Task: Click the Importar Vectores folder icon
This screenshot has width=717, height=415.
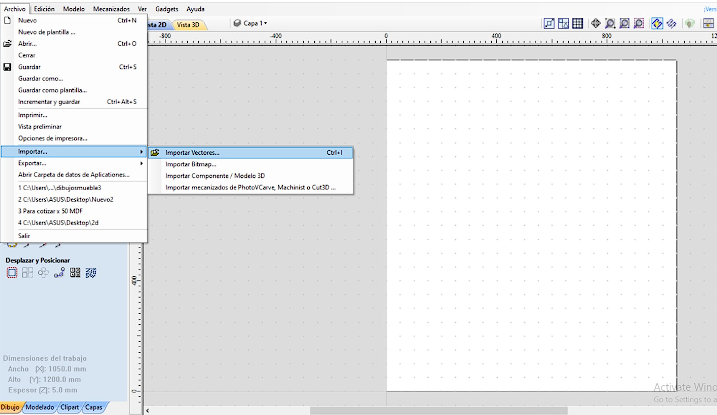Action: pyautogui.click(x=155, y=153)
